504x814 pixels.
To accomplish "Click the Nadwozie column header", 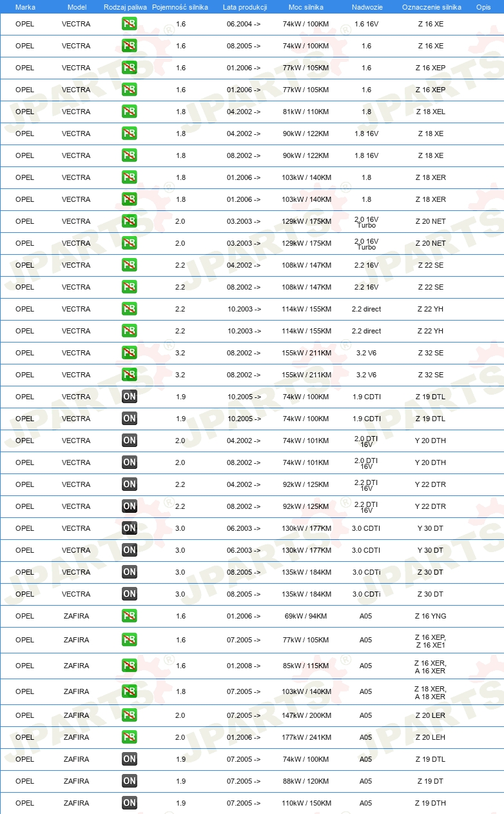I will pos(366,7).
